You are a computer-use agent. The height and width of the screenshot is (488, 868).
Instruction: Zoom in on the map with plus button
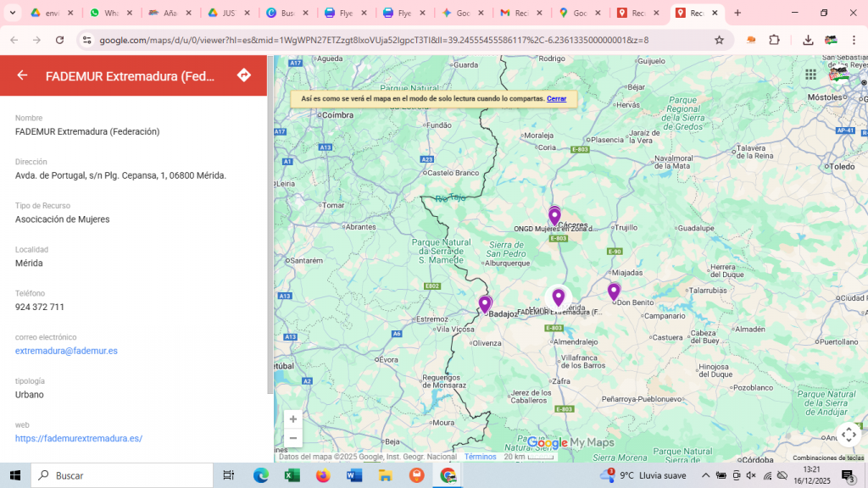coord(293,419)
